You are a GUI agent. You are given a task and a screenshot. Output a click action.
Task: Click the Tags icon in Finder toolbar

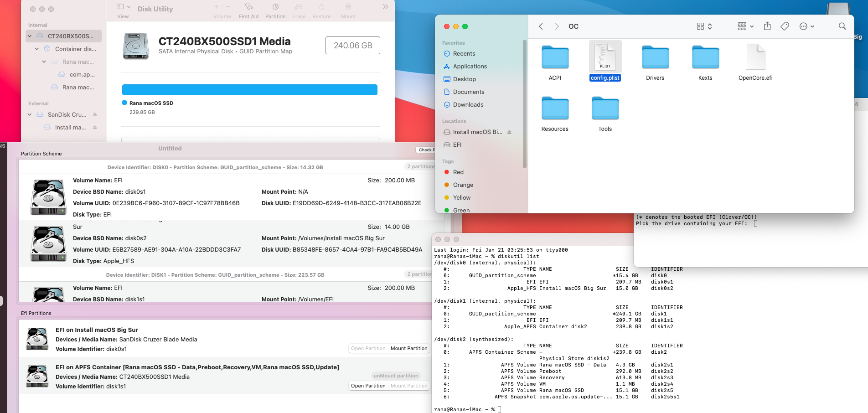[x=785, y=26]
